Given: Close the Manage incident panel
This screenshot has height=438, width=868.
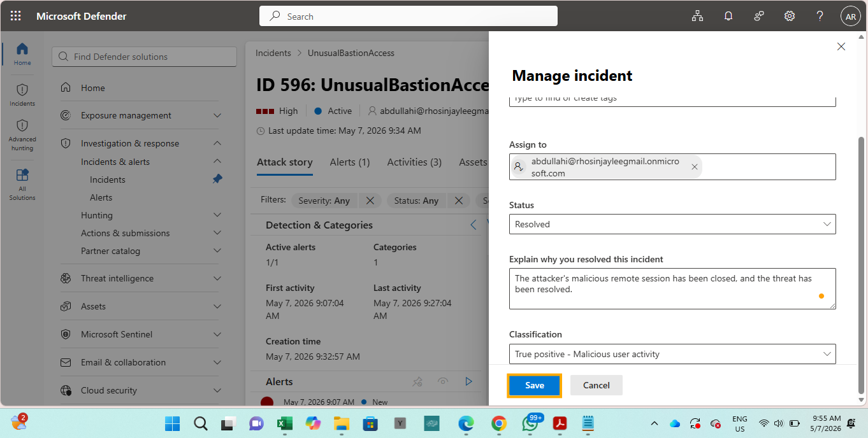Looking at the screenshot, I should (x=841, y=46).
